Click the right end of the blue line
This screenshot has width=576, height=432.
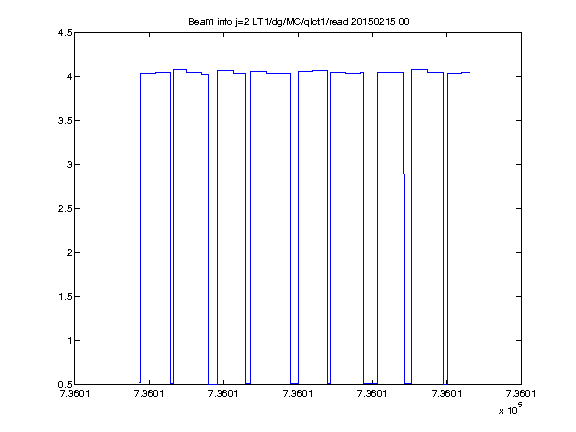(469, 72)
